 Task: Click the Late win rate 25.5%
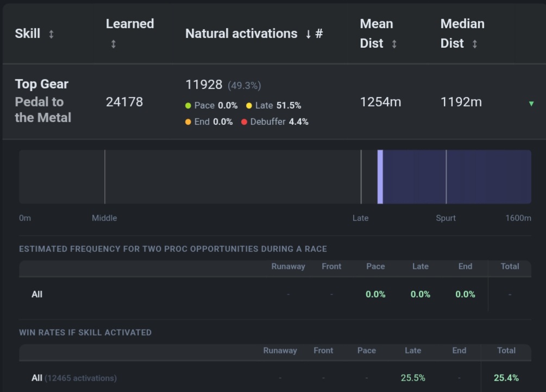pyautogui.click(x=413, y=378)
